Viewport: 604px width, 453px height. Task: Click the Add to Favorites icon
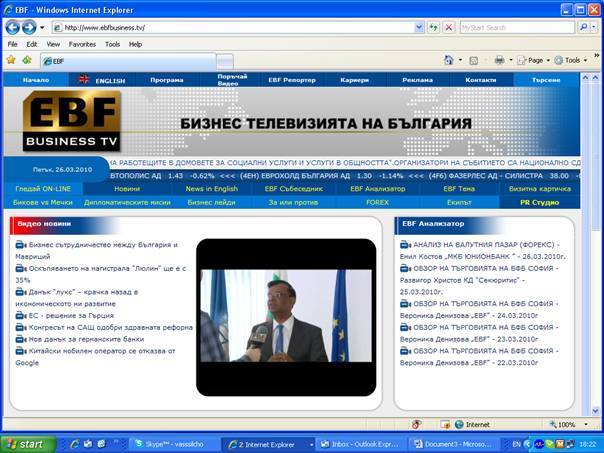(27, 60)
